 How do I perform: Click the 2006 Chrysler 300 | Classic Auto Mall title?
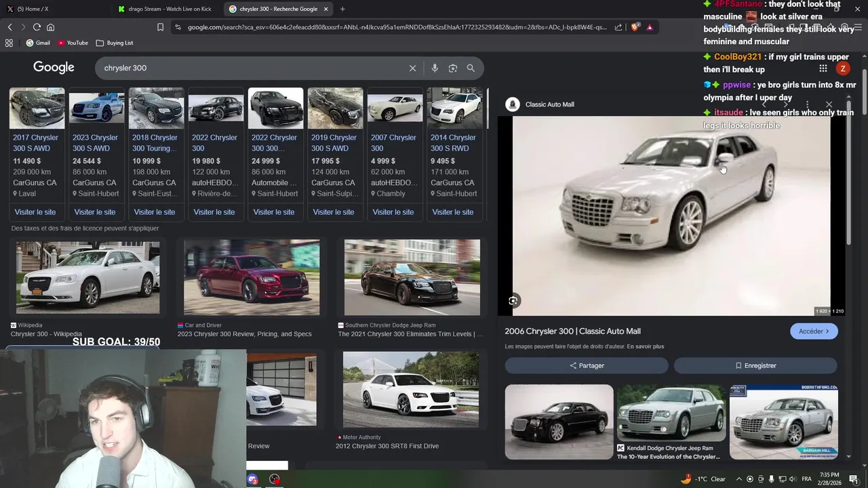tap(572, 331)
